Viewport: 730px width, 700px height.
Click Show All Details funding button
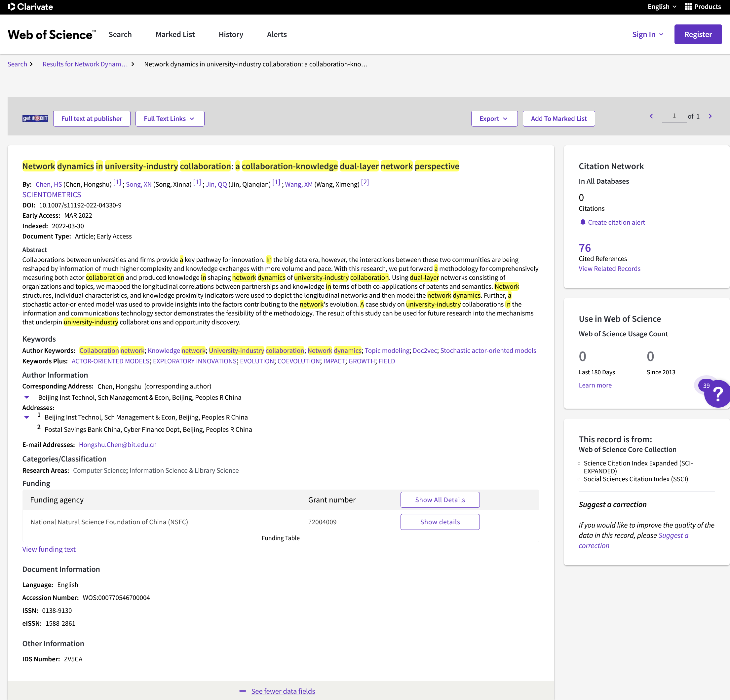[x=440, y=500]
